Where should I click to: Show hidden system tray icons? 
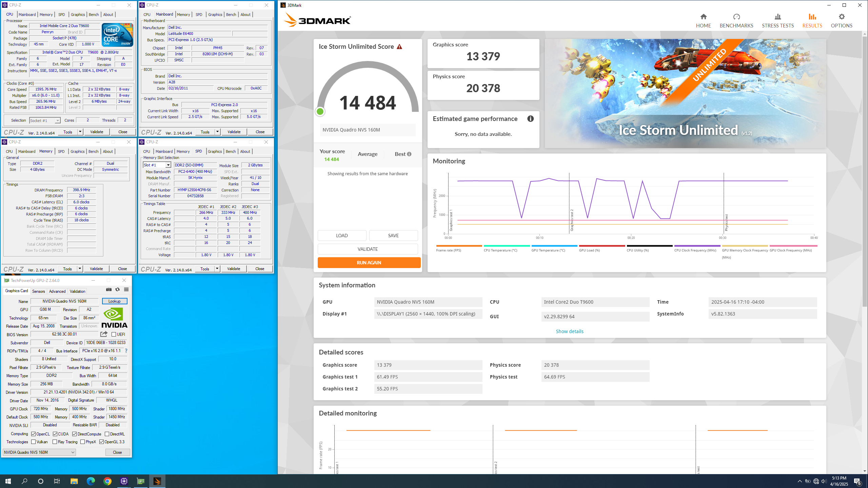coord(800,481)
